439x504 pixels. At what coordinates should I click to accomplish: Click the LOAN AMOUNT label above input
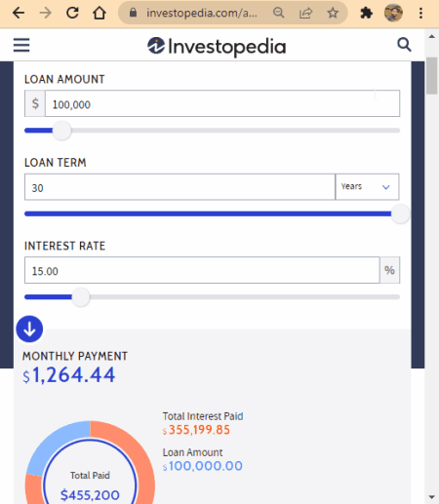[x=64, y=79]
